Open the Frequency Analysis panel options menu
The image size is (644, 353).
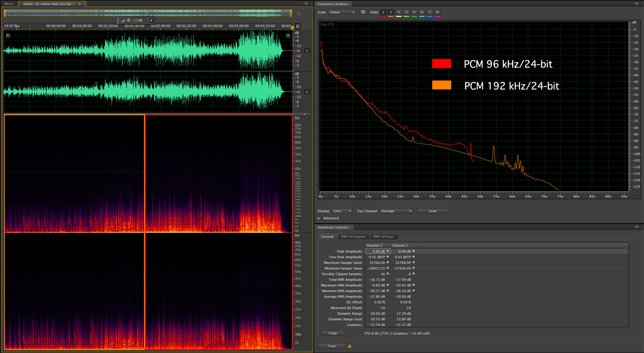click(636, 4)
